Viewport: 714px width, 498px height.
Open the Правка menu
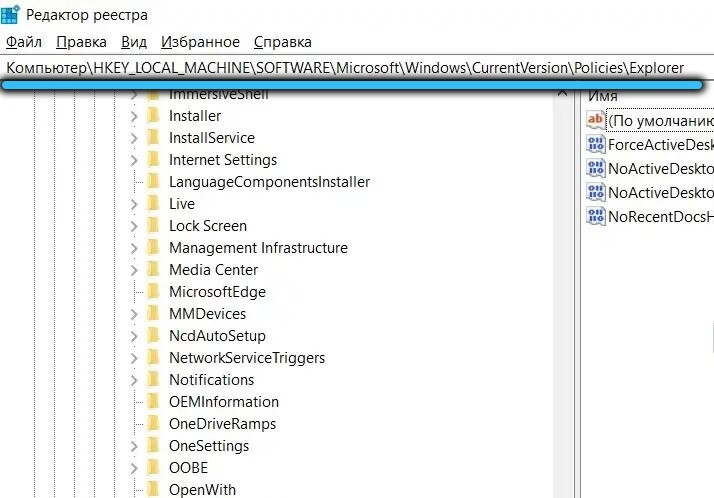[x=82, y=42]
